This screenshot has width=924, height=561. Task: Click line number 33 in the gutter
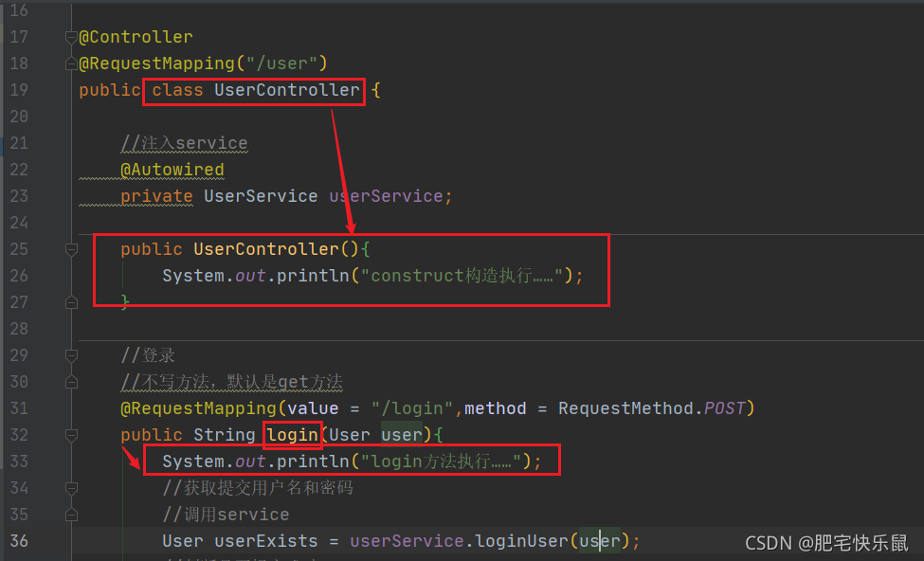click(19, 461)
